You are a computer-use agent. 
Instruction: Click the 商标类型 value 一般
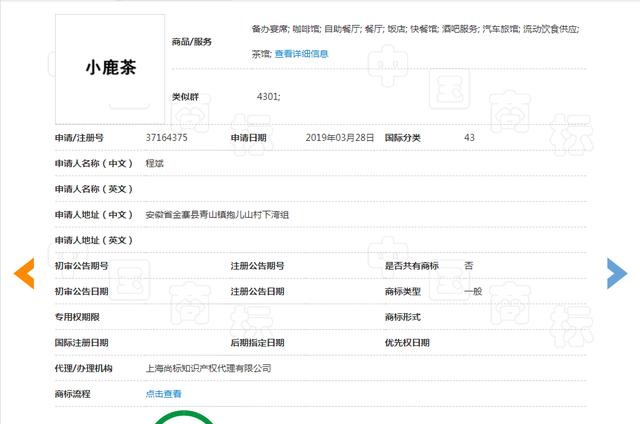coord(473,291)
